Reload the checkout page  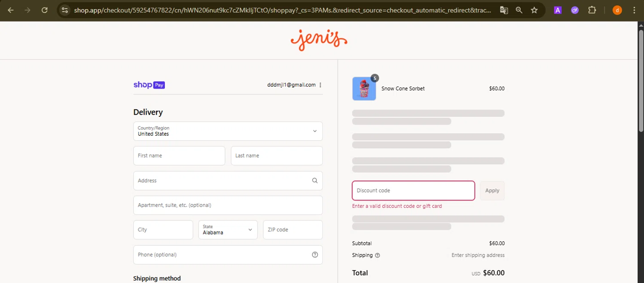click(x=44, y=10)
